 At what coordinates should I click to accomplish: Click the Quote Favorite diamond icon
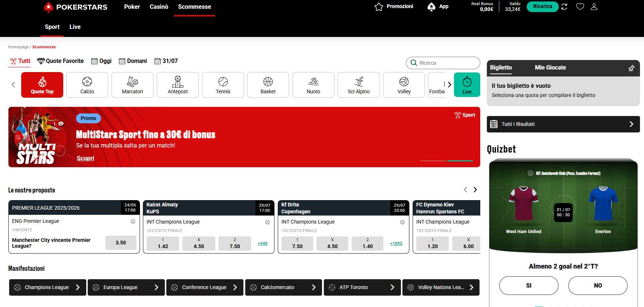(x=41, y=61)
